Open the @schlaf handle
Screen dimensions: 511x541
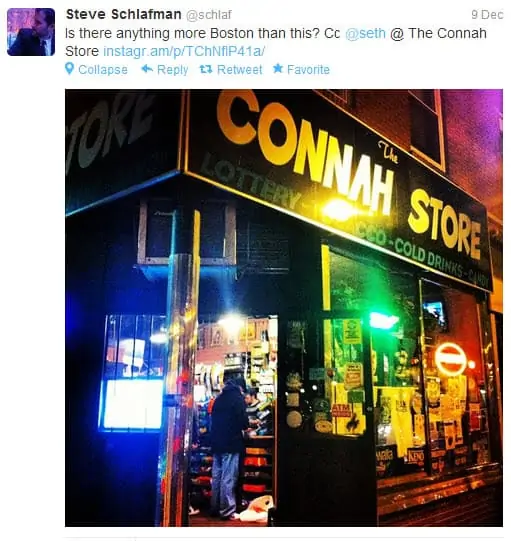pyautogui.click(x=209, y=15)
